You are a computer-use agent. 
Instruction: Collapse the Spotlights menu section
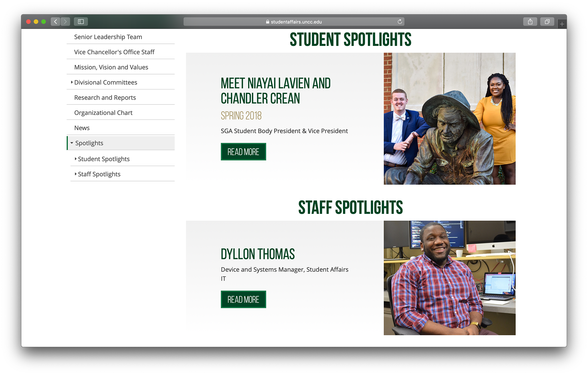72,143
